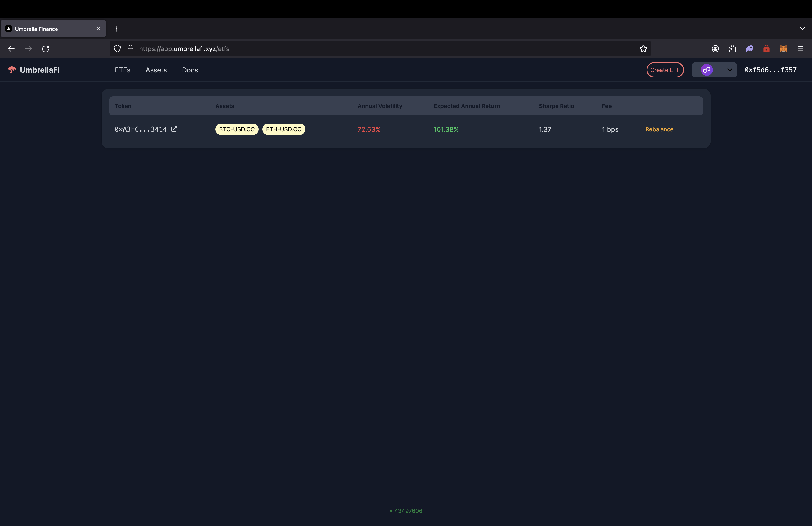Image resolution: width=812 pixels, height=526 pixels.
Task: Open the Firefox hamburger application menu
Action: (x=800, y=49)
